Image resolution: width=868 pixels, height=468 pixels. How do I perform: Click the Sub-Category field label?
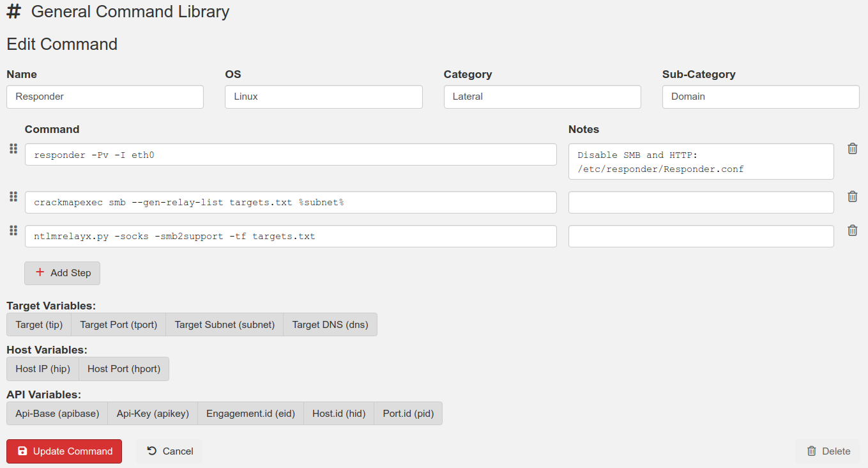coord(699,74)
